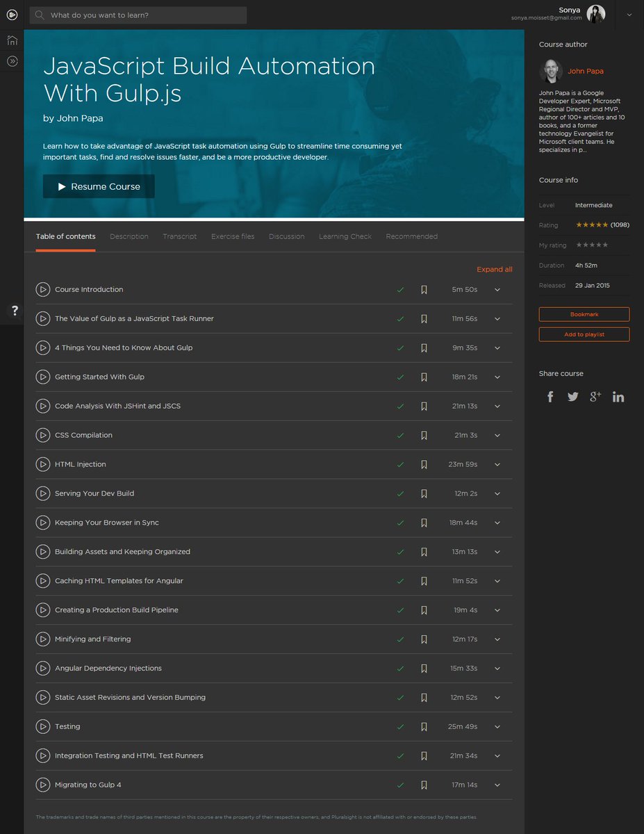Play the HTML Injection module

point(43,464)
